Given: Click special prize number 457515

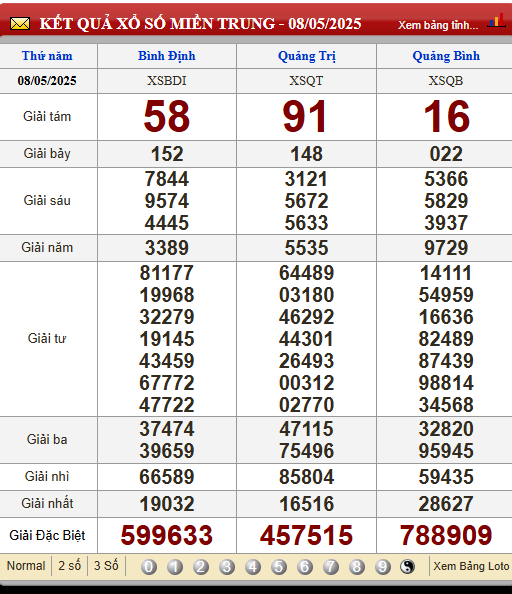Looking at the screenshot, I should click(x=306, y=535).
